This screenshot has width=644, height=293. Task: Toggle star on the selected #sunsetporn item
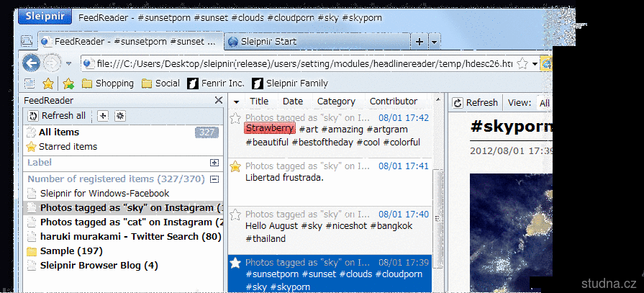point(235,263)
